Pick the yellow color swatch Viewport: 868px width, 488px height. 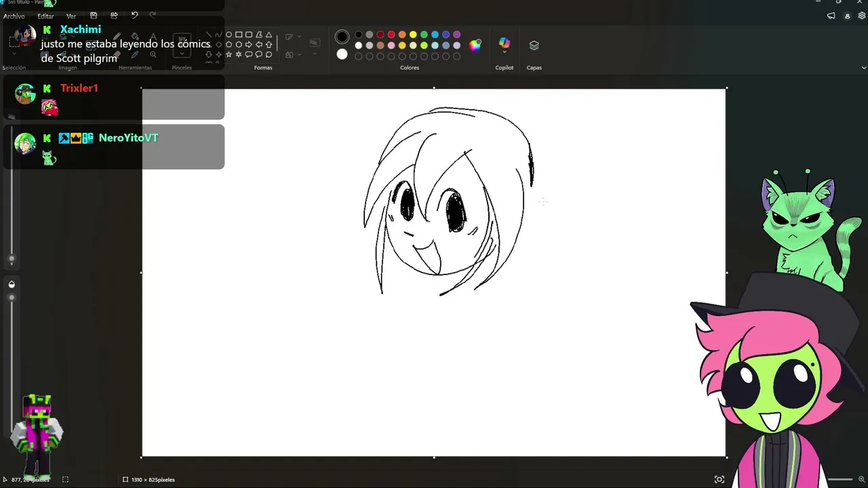click(413, 35)
